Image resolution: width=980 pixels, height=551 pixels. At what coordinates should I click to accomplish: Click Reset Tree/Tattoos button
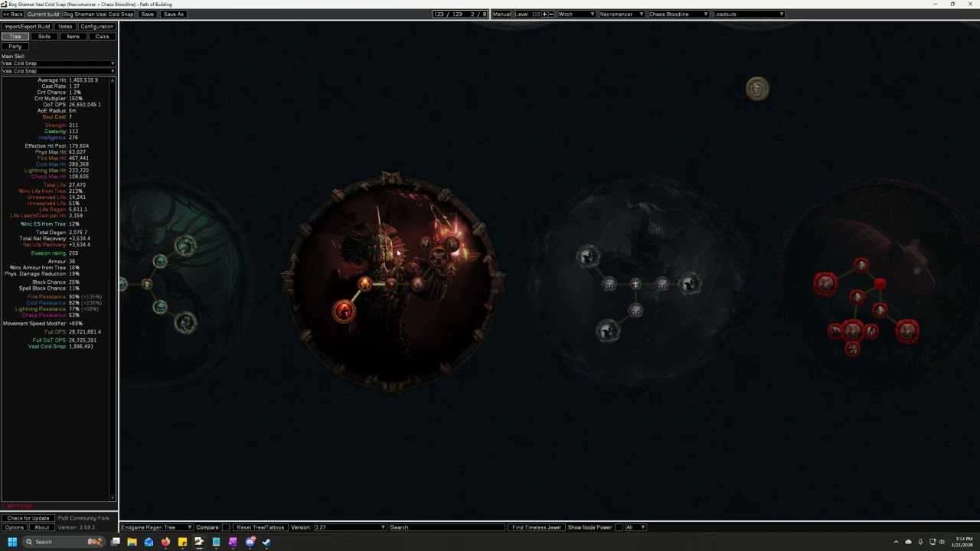point(260,527)
